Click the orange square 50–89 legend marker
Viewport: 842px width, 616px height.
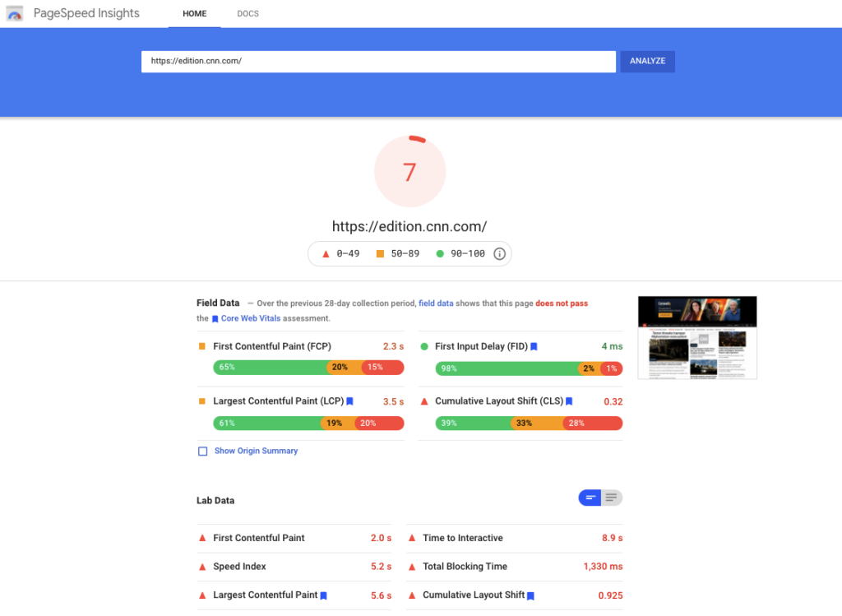(x=380, y=253)
